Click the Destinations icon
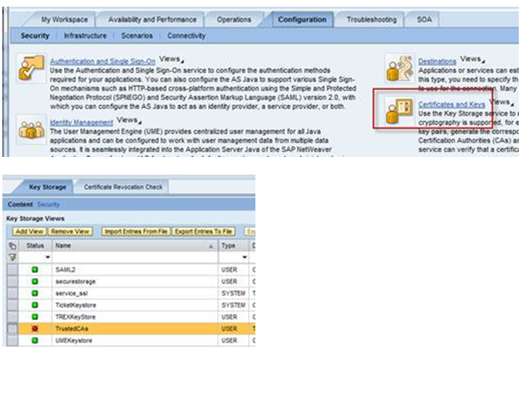 pos(399,68)
